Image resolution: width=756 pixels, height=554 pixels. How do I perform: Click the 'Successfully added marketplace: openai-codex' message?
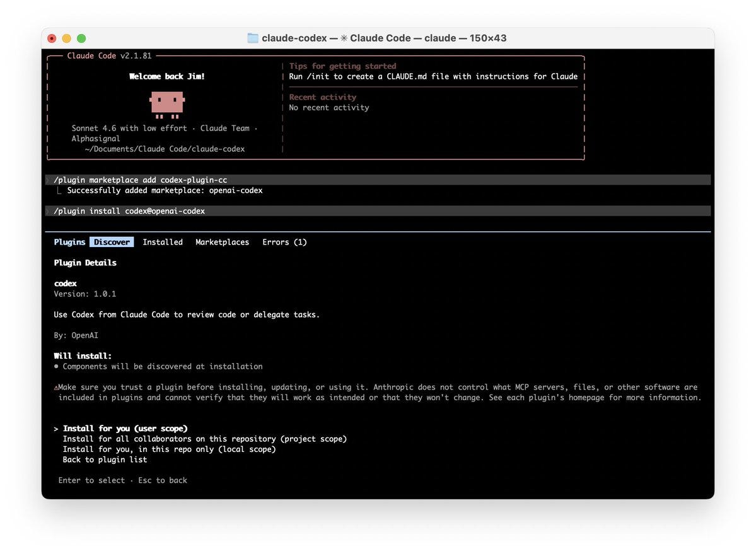[165, 190]
